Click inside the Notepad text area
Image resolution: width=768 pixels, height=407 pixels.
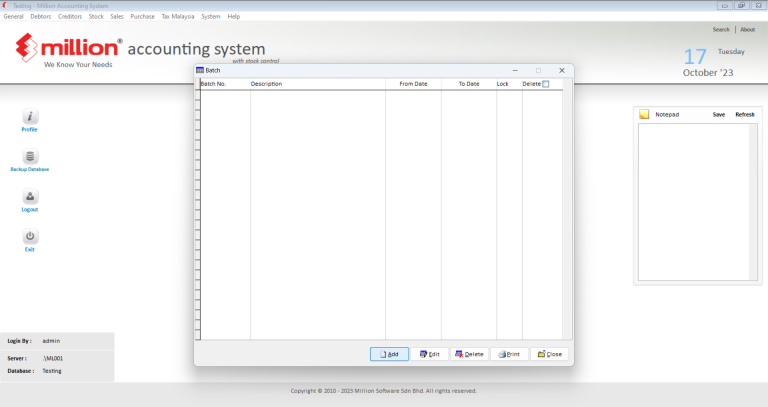(694, 202)
